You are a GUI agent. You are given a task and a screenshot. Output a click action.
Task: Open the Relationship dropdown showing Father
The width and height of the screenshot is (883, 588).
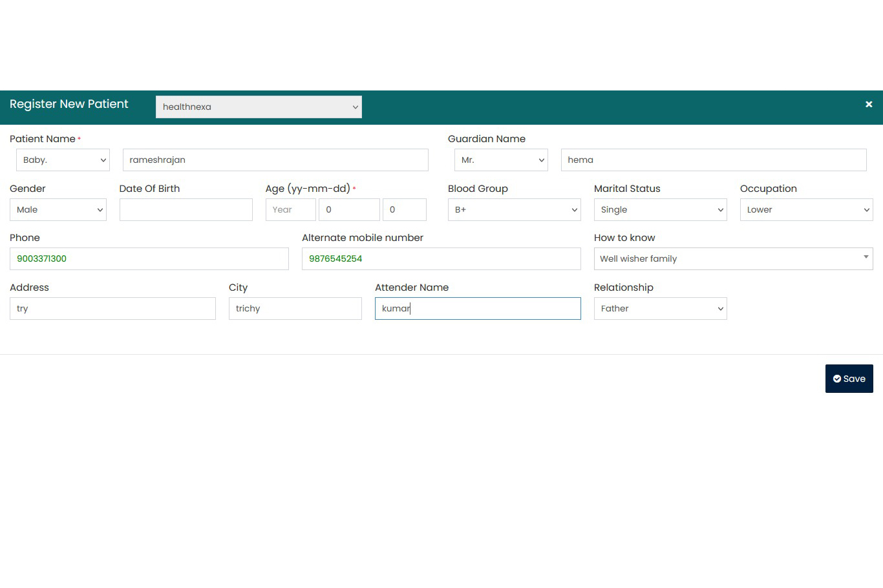(660, 309)
